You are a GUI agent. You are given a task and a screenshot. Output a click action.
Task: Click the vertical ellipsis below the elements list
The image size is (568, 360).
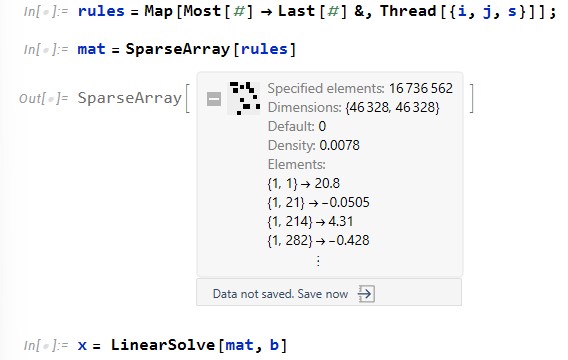318,261
